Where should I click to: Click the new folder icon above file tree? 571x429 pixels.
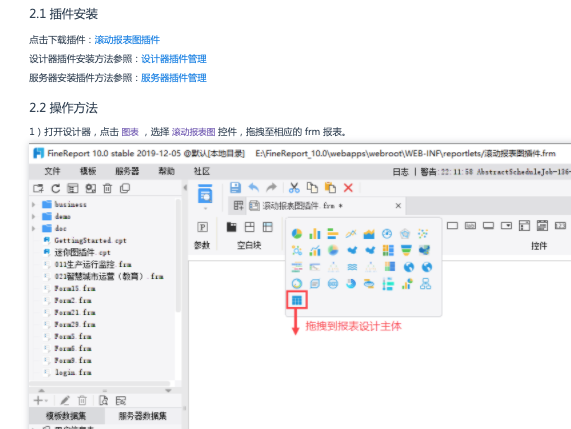pyautogui.click(x=38, y=188)
